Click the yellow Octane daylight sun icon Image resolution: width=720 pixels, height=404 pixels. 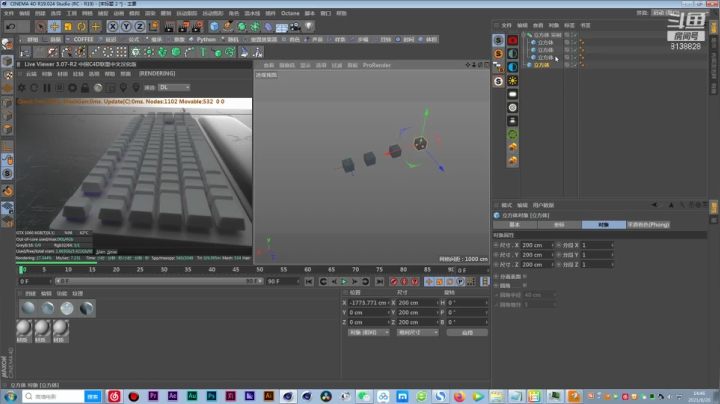512,81
